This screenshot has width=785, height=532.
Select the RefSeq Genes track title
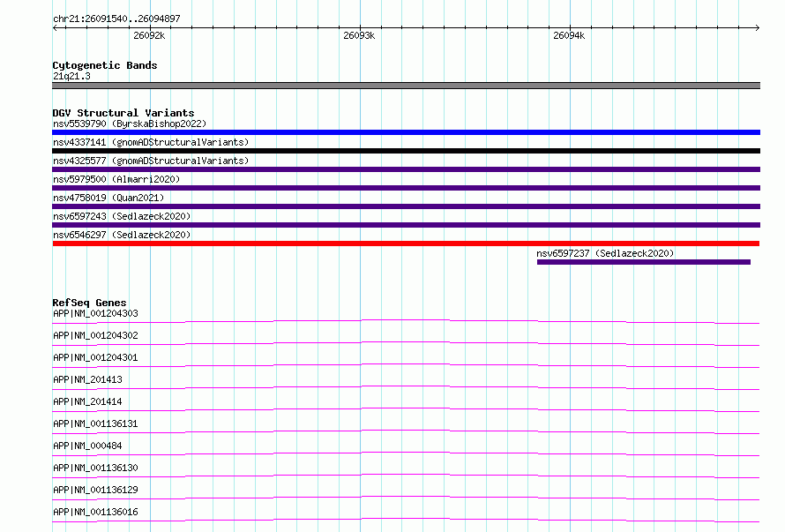(x=89, y=303)
